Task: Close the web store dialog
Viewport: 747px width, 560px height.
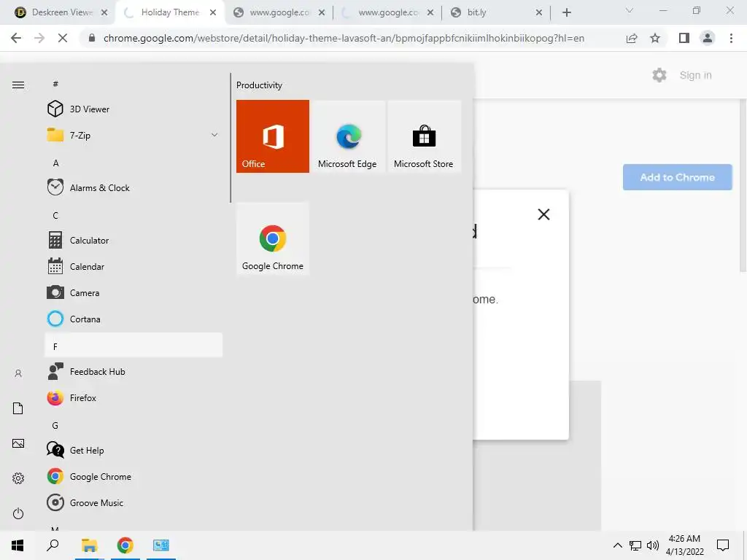Action: point(543,214)
